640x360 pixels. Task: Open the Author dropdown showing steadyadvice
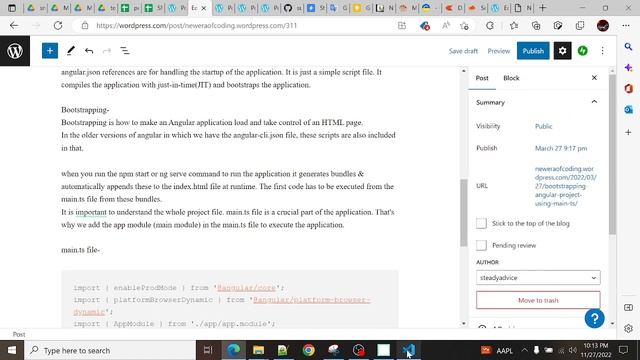coord(538,278)
